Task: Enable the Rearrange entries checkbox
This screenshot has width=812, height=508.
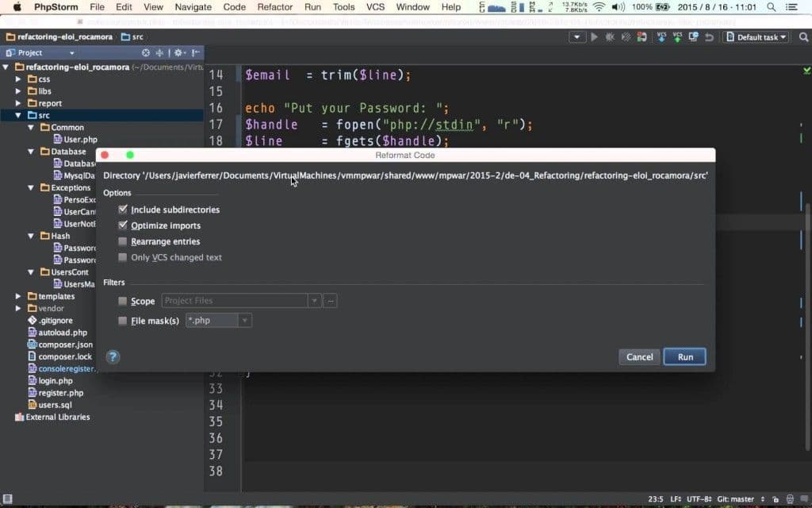Action: 123,241
